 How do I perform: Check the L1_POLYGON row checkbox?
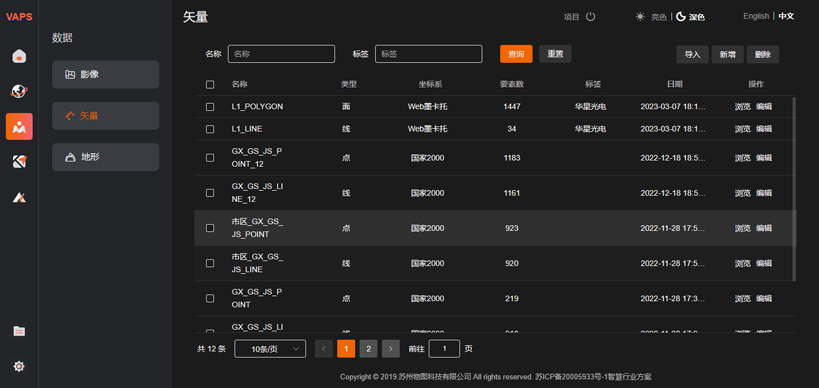pyautogui.click(x=210, y=107)
